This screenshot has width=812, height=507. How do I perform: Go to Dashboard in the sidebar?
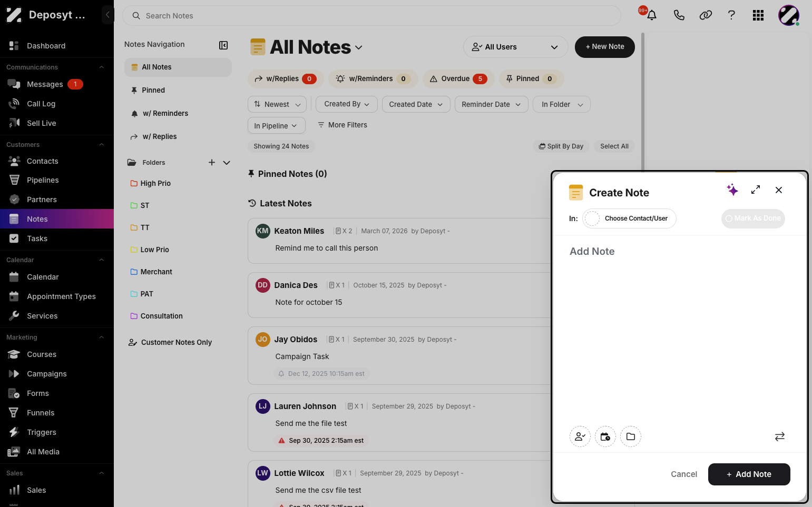(57, 46)
